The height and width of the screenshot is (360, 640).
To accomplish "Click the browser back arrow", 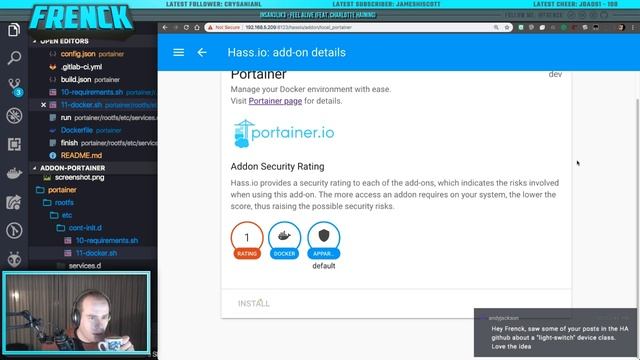I will tap(165, 27).
